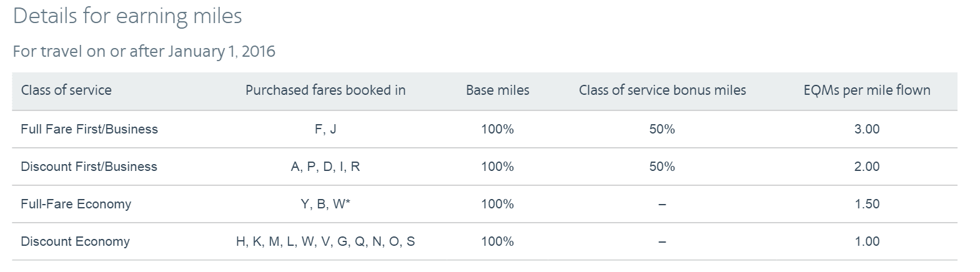Click the 'Details for earning miles' heading
980x272 pixels.
(x=127, y=16)
